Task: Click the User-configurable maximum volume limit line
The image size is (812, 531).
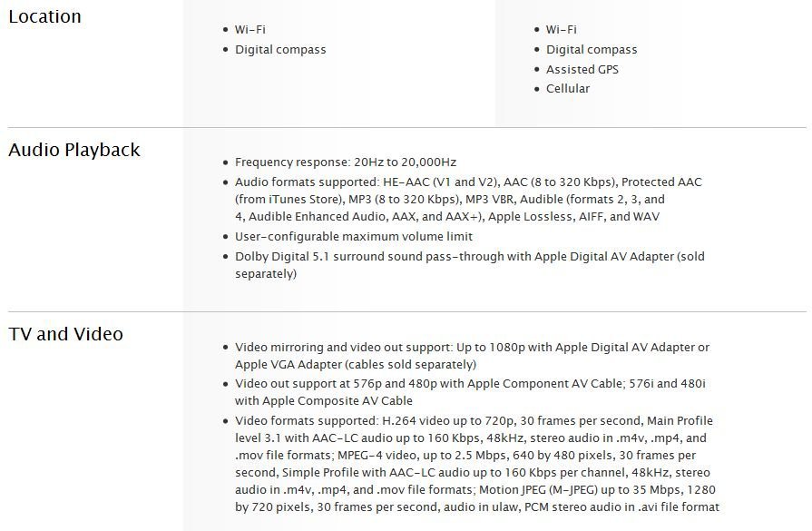Action: (354, 237)
